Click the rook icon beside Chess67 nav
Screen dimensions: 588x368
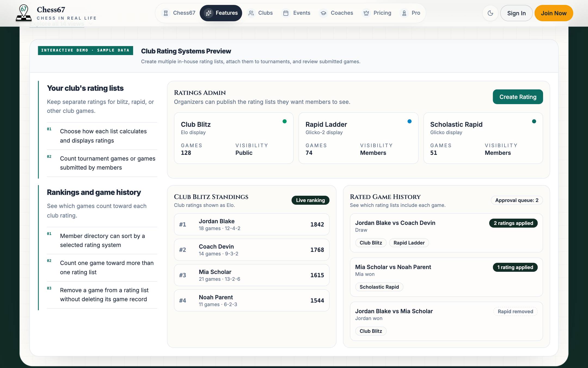(166, 13)
